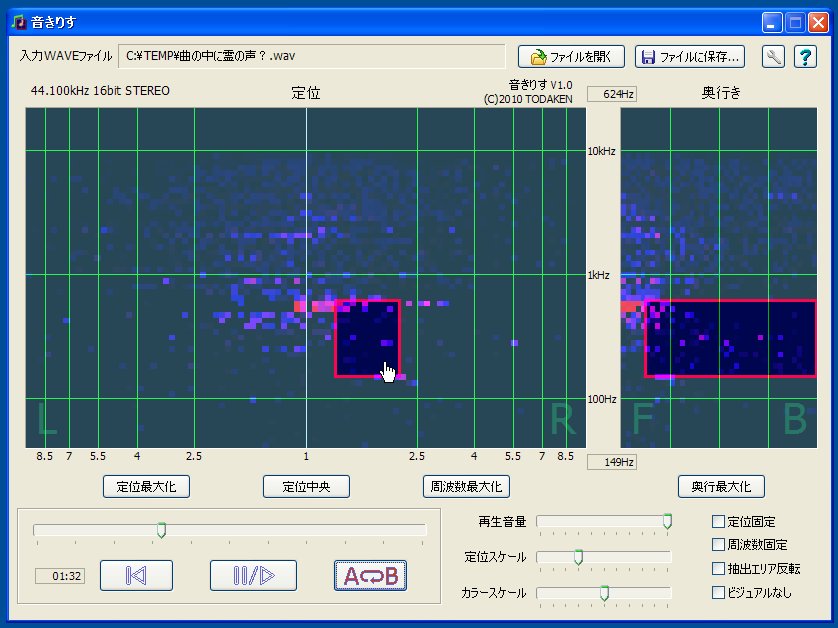
Task: Click the (C)2010 TODAKEN credit text
Action: [528, 99]
